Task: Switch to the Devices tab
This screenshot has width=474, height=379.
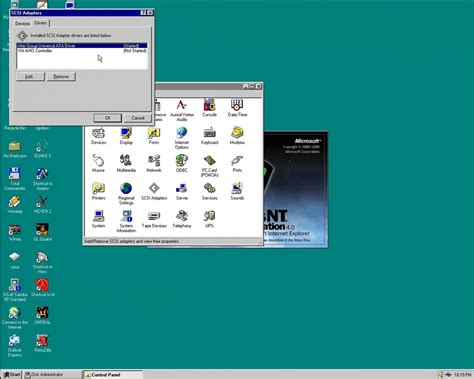Action: 23,24
